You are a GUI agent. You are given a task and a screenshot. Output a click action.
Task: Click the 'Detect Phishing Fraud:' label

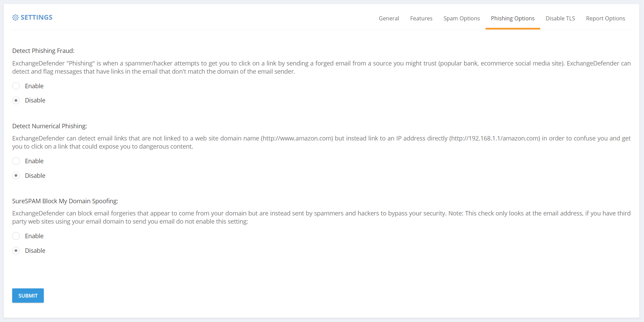coord(43,51)
